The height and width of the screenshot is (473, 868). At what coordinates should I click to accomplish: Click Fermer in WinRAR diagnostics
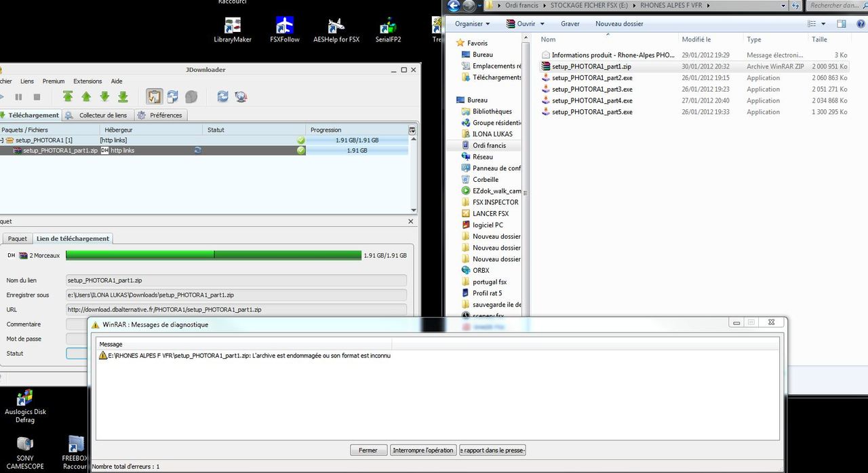[368, 451]
